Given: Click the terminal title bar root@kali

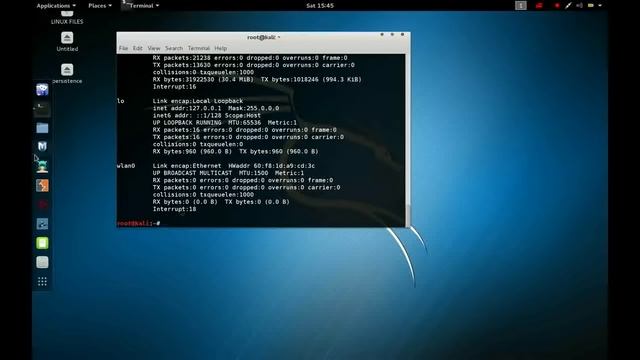Looking at the screenshot, I should click(263, 37).
